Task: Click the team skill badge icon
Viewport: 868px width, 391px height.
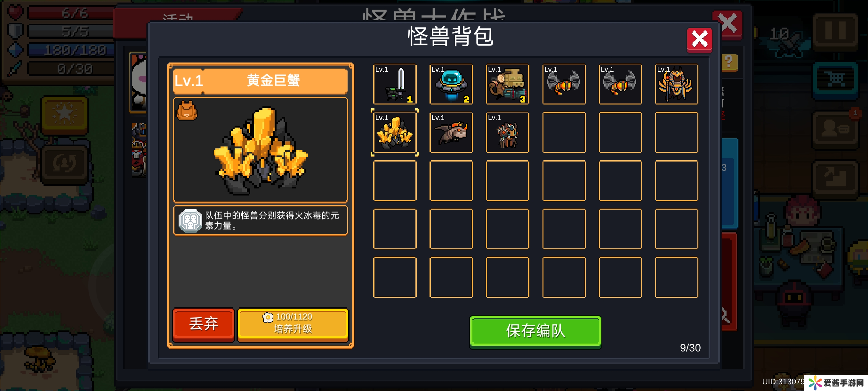Action: click(x=190, y=221)
